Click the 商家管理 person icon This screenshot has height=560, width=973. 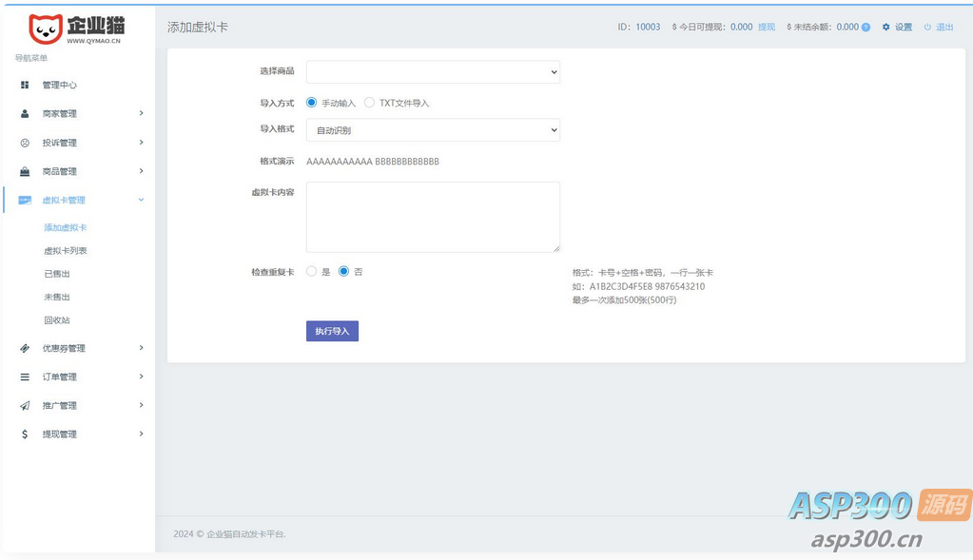point(25,113)
